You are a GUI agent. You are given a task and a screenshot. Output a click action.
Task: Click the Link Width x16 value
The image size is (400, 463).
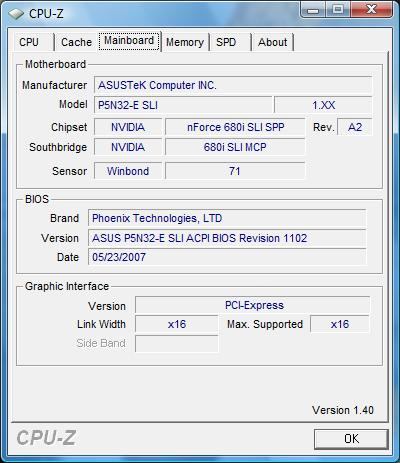click(x=177, y=324)
